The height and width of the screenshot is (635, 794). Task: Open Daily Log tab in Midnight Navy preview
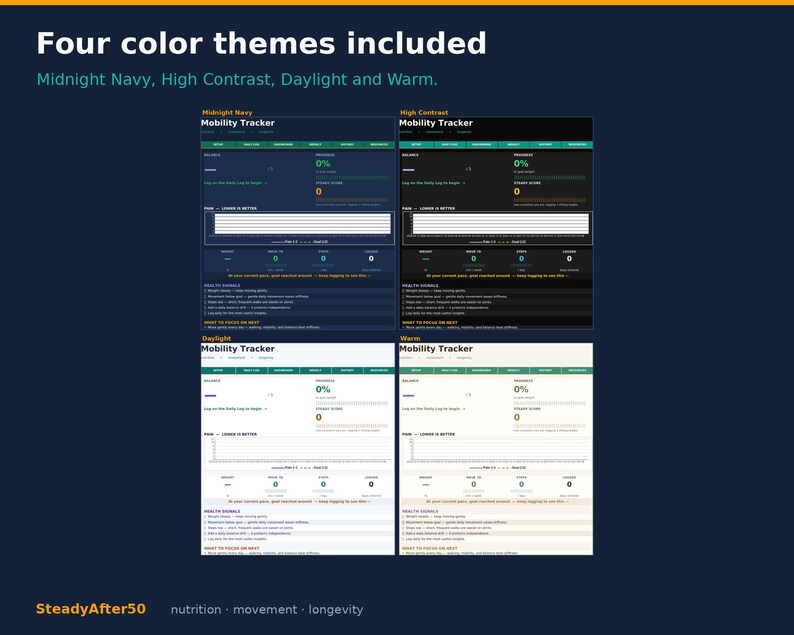pyautogui.click(x=251, y=144)
